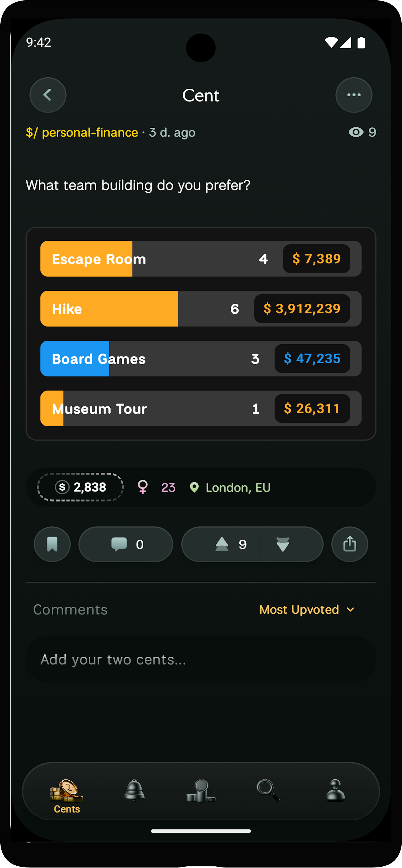This screenshot has width=402, height=868.
Task: Open the profile avatar tab
Action: point(335,790)
